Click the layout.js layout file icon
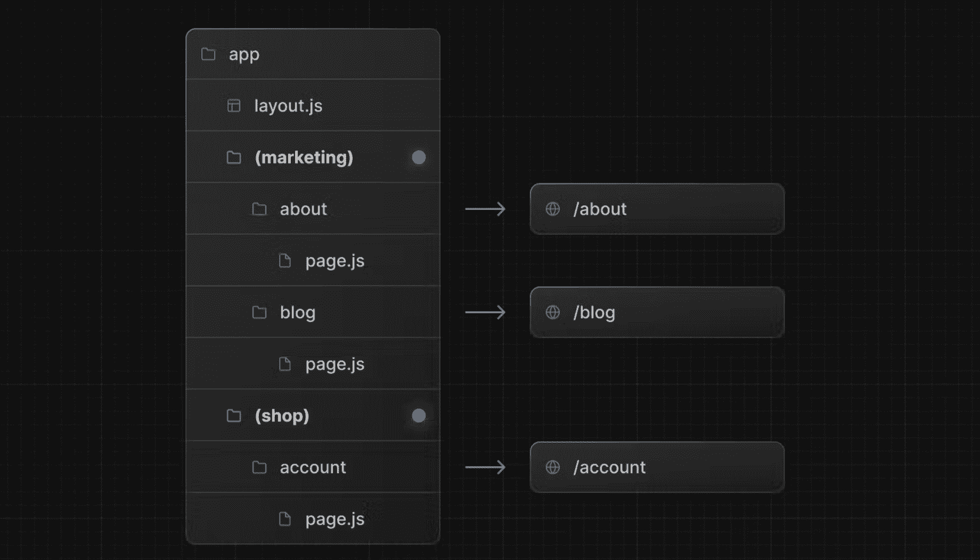This screenshot has width=980, height=560. pos(234,105)
